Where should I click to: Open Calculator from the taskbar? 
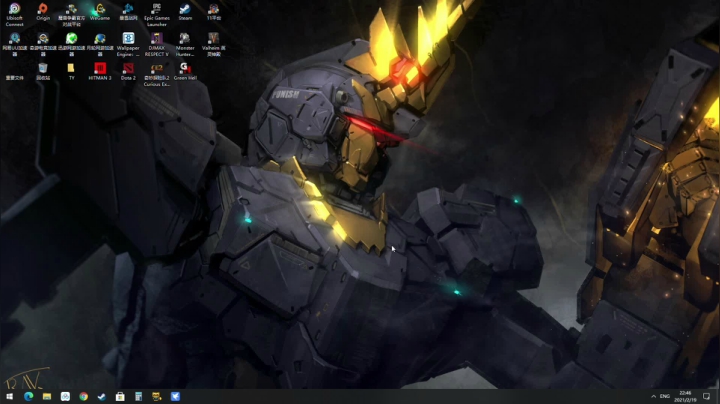tap(139, 396)
